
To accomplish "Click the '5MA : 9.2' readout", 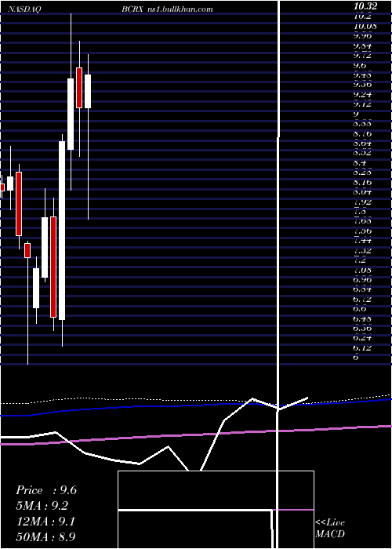I will pos(42,506).
